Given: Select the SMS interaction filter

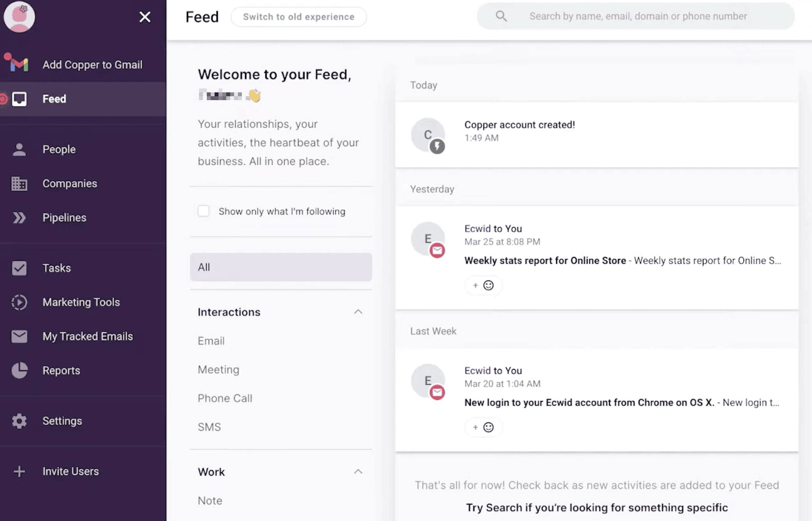Looking at the screenshot, I should click(x=209, y=427).
